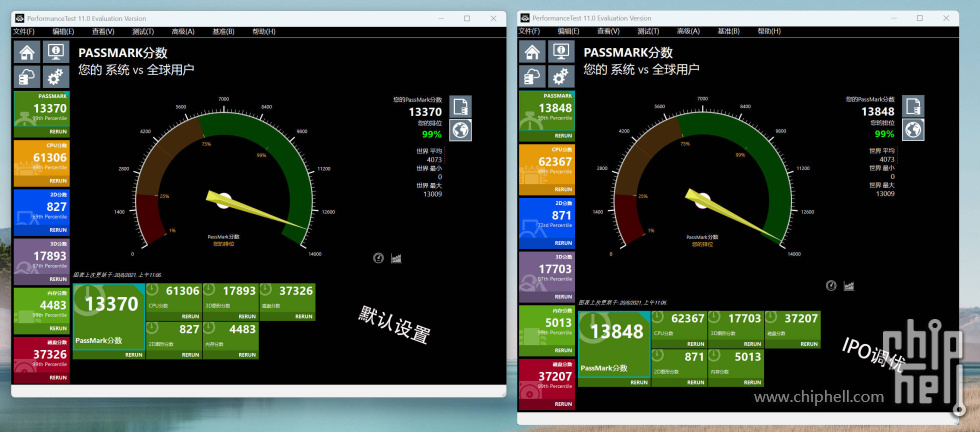980x432 pixels.
Task: Open settings gears icon in right window
Action: 561,76
